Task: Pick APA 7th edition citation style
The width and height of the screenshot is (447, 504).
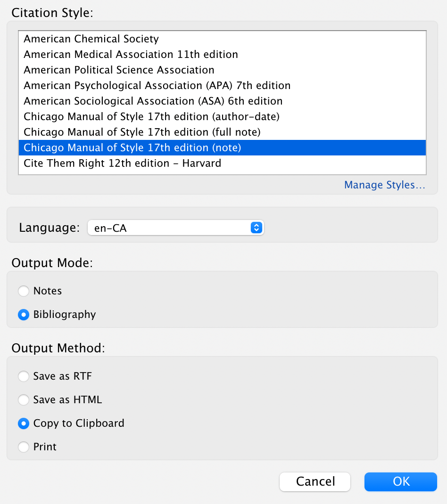Action: coord(223,86)
